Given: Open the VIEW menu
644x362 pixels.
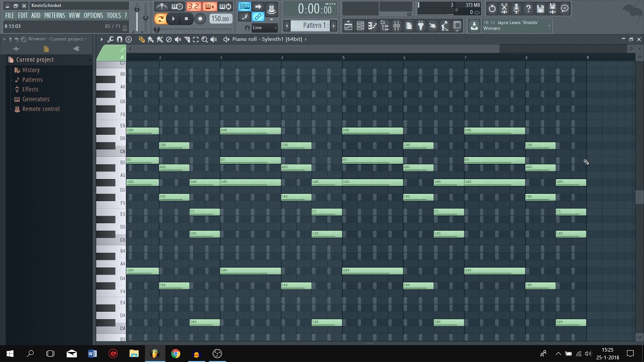Looking at the screenshot, I should (74, 16).
